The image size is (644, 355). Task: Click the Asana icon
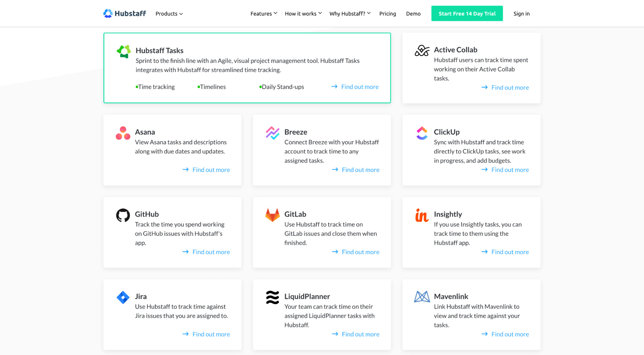[123, 133]
